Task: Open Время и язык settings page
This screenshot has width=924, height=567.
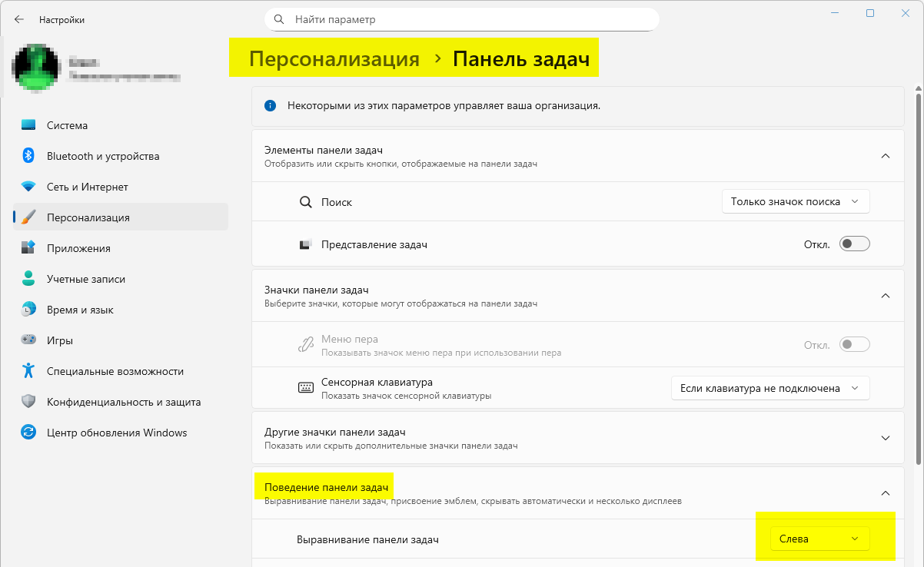Action: tap(80, 310)
